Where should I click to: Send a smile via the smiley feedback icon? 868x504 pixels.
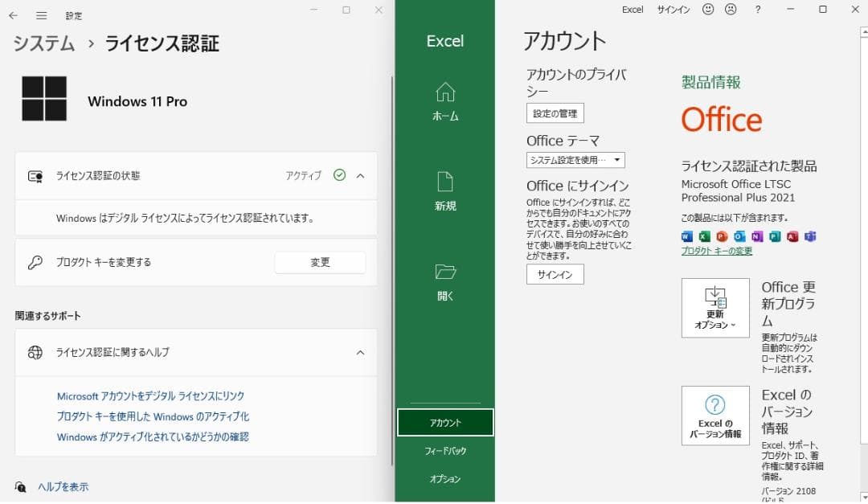(x=708, y=10)
